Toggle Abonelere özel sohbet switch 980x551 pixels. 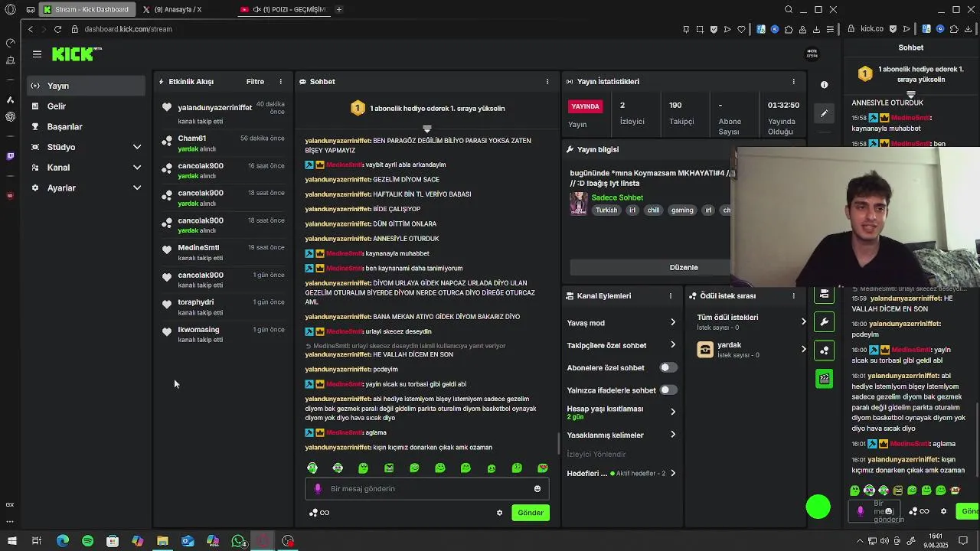668,368
